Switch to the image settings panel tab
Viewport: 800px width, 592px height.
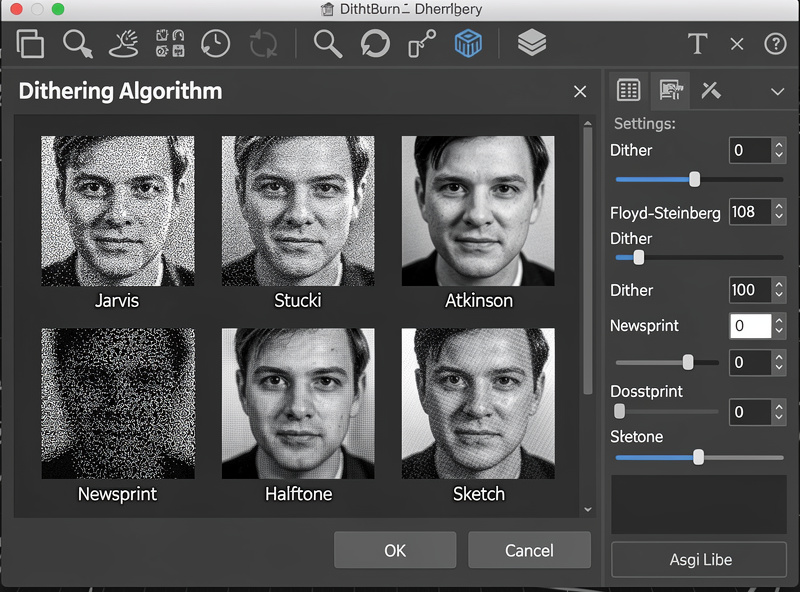tap(670, 90)
